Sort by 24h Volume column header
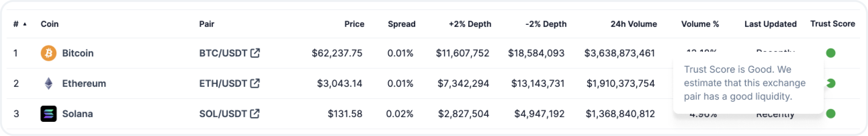Screen dimensions: 868x136 tap(633, 24)
